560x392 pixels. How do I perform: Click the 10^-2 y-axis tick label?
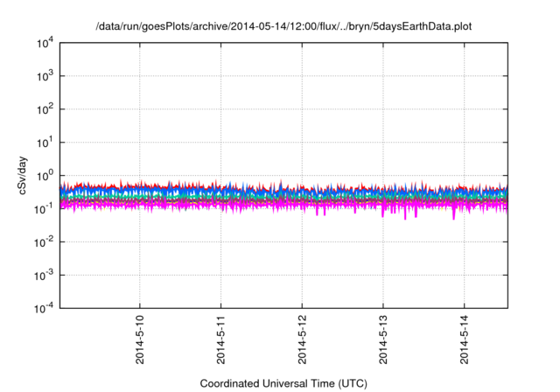click(44, 241)
